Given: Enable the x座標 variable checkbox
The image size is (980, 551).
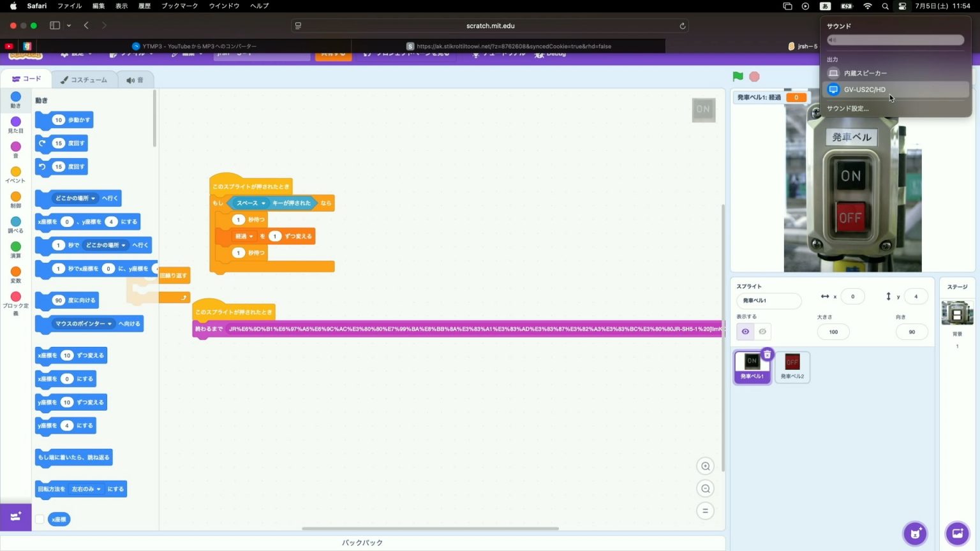Looking at the screenshot, I should pyautogui.click(x=40, y=519).
